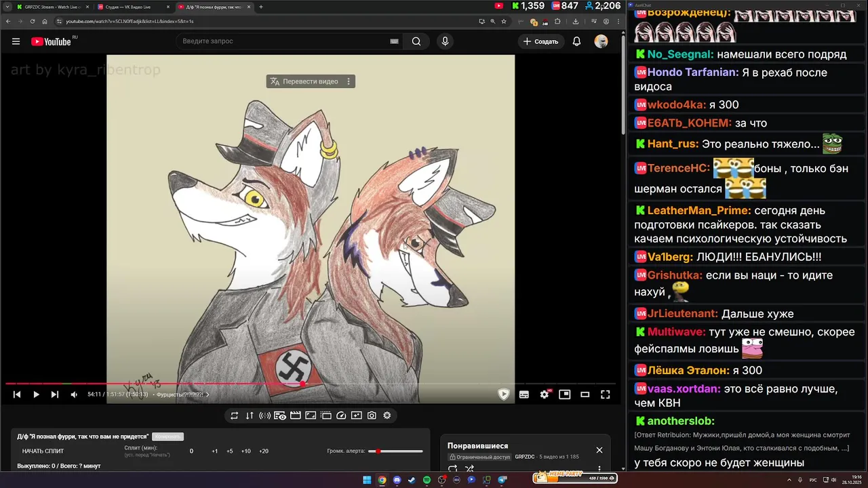
Task: Open Discord from the taskbar
Action: pyautogui.click(x=397, y=480)
